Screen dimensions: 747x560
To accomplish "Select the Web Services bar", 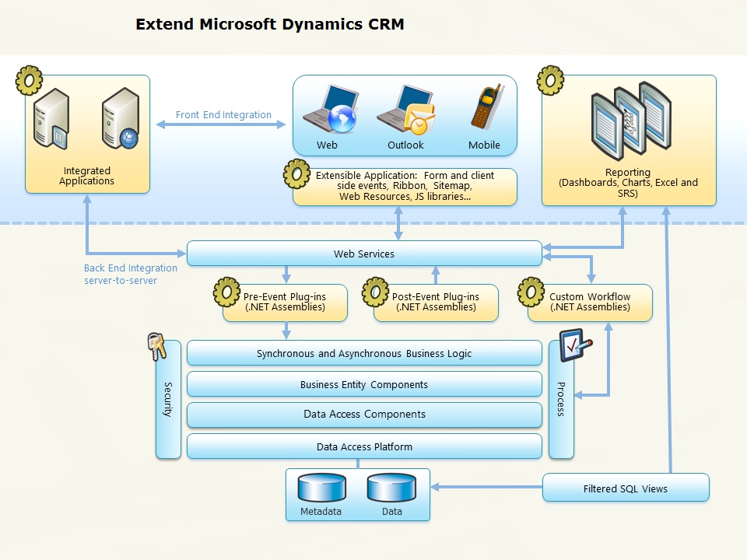I will pos(364,254).
